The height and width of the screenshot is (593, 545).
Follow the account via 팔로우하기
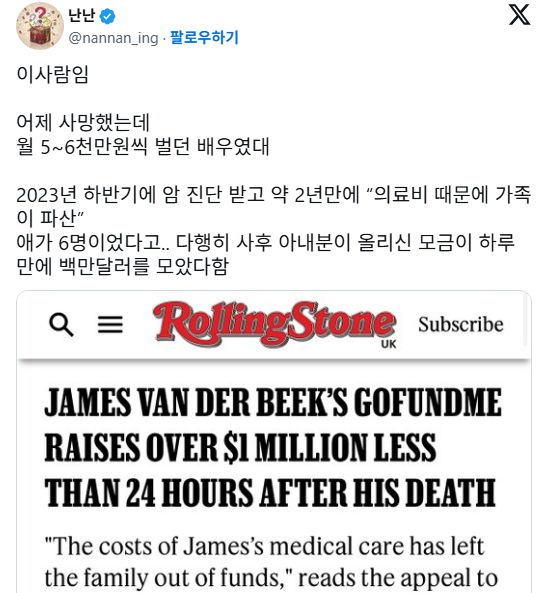pos(204,37)
